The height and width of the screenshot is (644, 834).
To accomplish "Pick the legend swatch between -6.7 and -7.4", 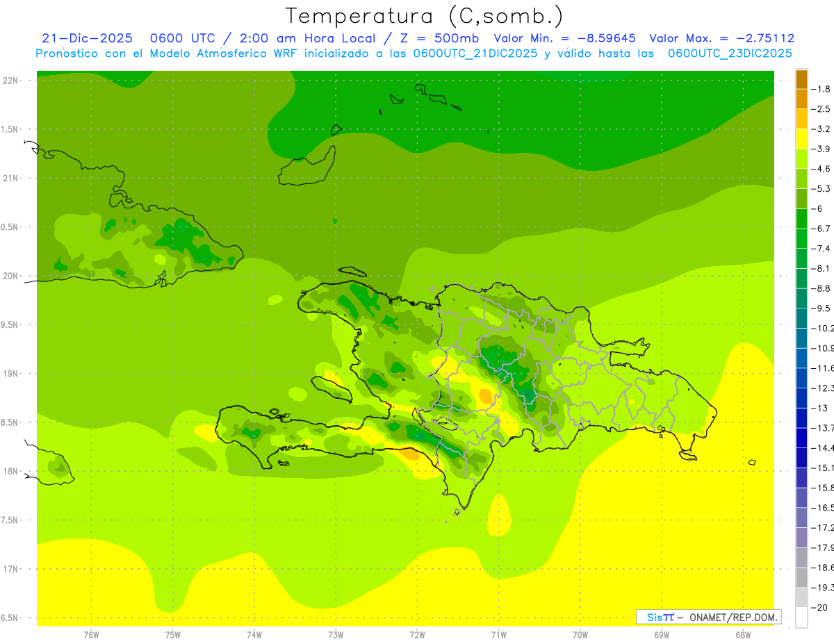I will point(801,238).
